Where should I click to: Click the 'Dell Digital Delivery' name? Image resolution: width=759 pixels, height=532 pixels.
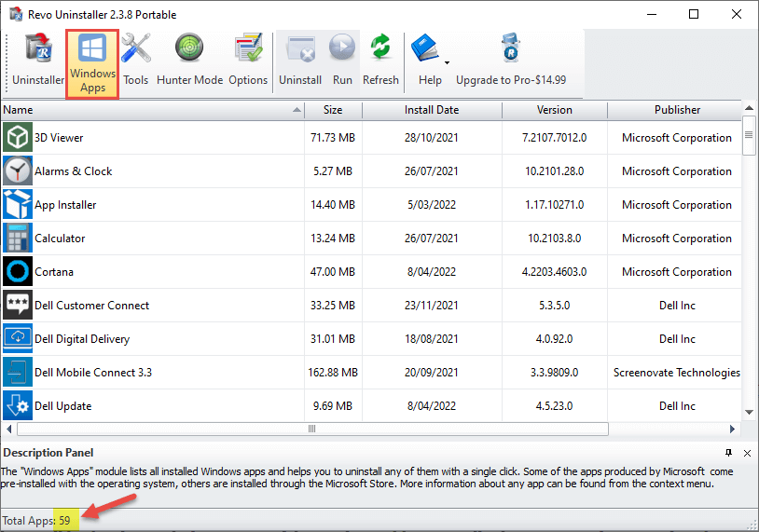(82, 339)
